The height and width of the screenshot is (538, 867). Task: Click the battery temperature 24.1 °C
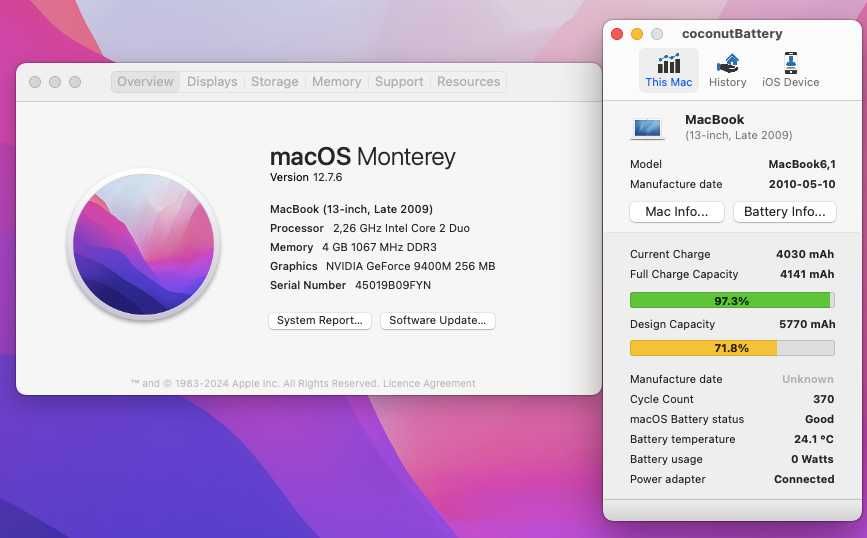(x=813, y=439)
